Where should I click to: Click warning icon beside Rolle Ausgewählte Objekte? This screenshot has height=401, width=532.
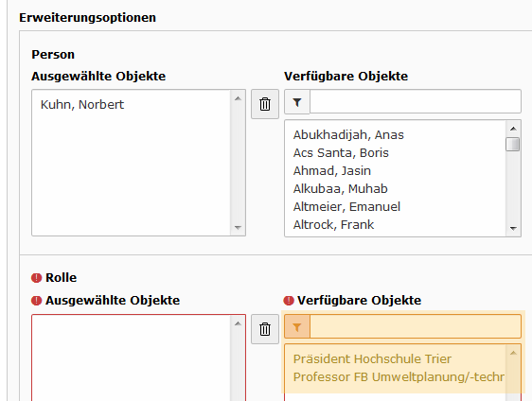click(x=36, y=301)
